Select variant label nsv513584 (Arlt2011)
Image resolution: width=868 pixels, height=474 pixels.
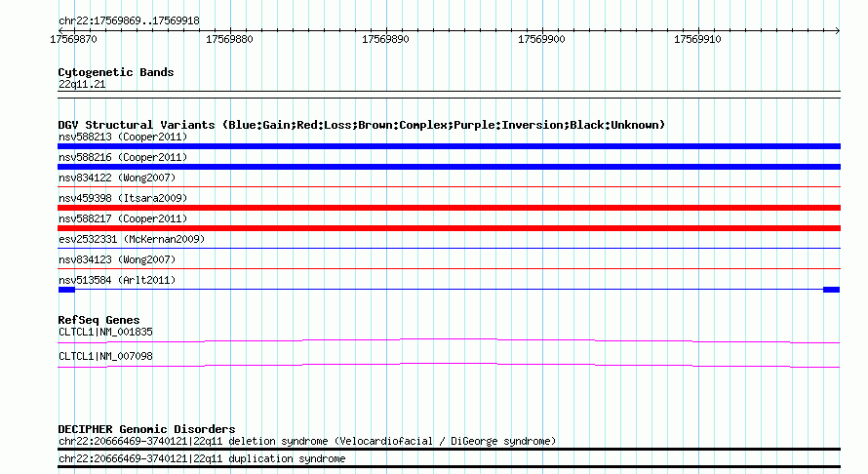[117, 280]
